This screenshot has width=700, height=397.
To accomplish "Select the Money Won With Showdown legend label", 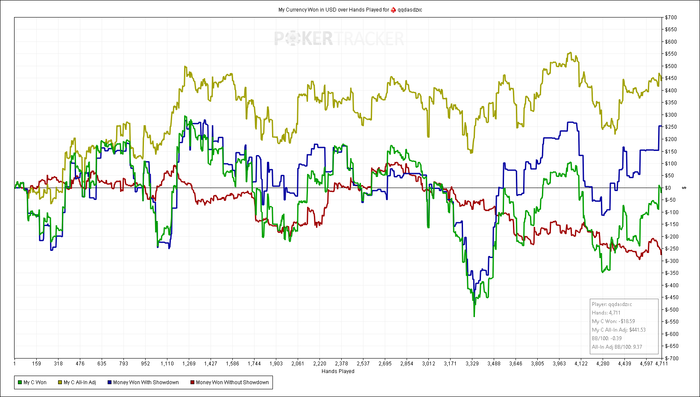I will [146, 382].
